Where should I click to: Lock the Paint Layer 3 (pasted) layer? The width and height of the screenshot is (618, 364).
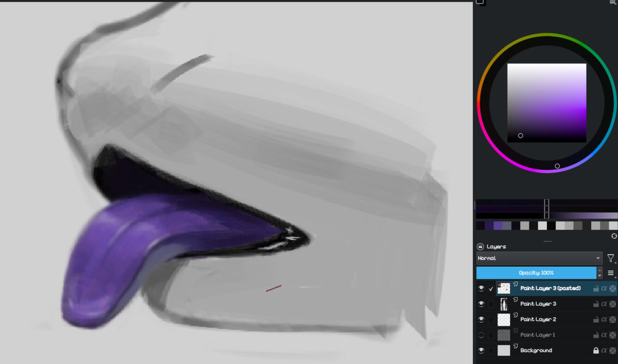(596, 288)
